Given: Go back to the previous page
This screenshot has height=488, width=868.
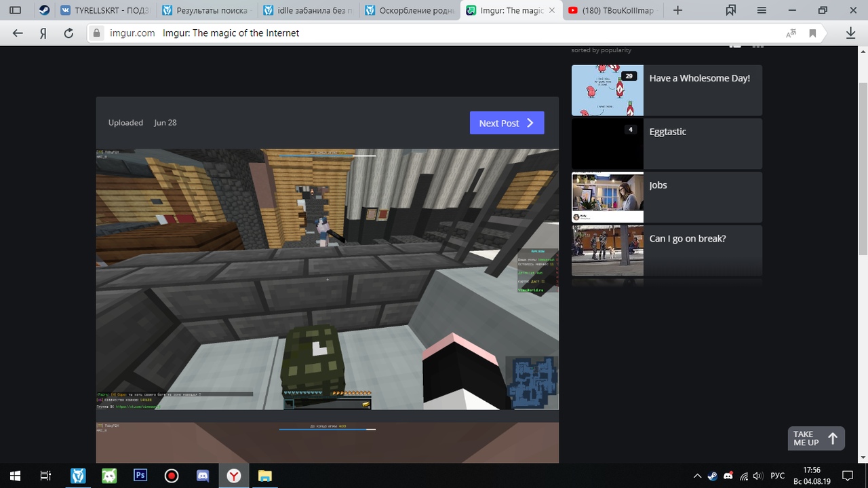Looking at the screenshot, I should [18, 33].
